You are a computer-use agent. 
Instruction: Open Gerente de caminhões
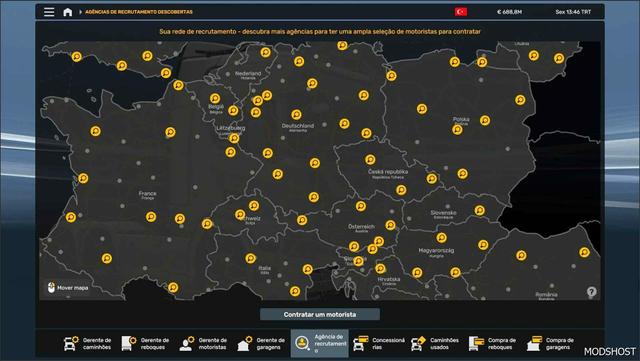87,343
